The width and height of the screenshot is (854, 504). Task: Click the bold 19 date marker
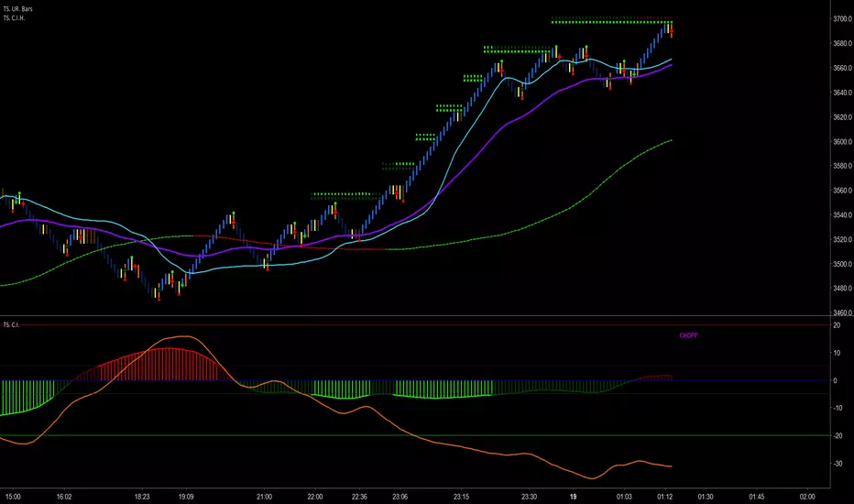coord(573,496)
